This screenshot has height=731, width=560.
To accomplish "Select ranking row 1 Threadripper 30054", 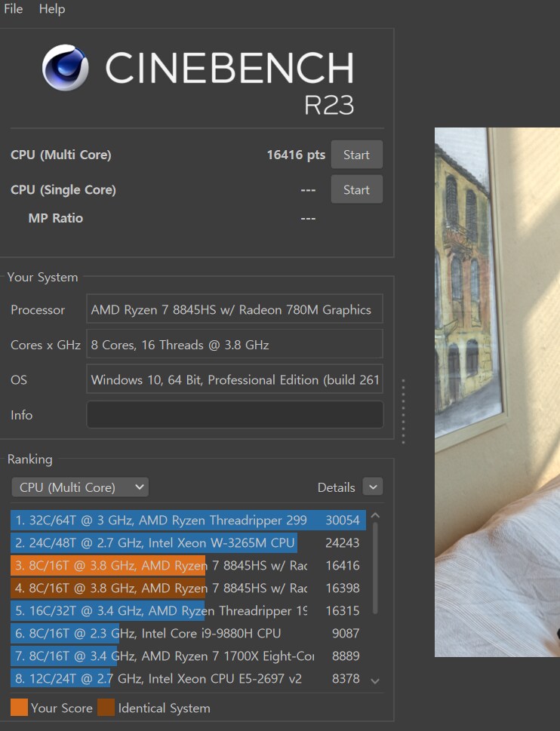I will [189, 521].
